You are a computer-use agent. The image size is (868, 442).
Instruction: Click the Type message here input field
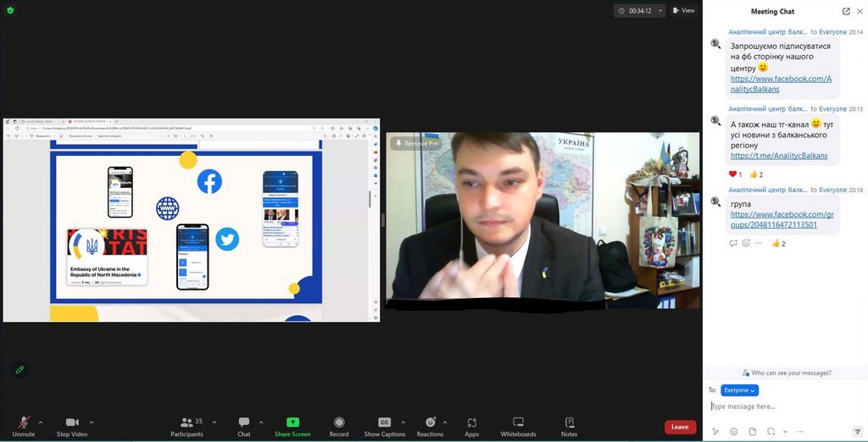[x=780, y=406]
